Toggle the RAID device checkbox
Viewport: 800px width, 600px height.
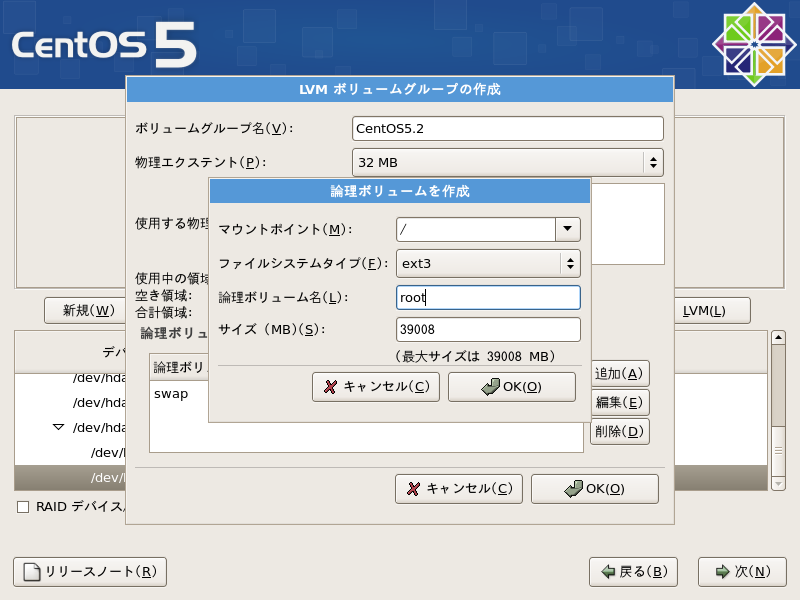click(x=23, y=507)
